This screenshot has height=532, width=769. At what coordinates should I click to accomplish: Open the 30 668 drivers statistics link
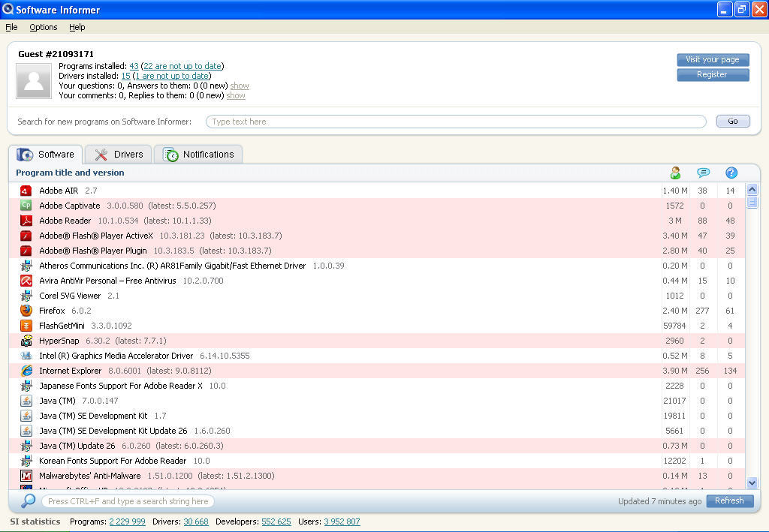(x=196, y=521)
